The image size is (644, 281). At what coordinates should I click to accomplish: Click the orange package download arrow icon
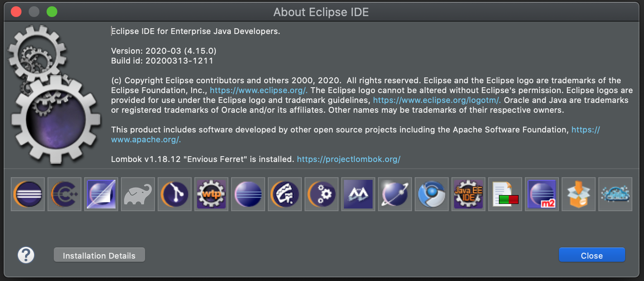point(579,194)
